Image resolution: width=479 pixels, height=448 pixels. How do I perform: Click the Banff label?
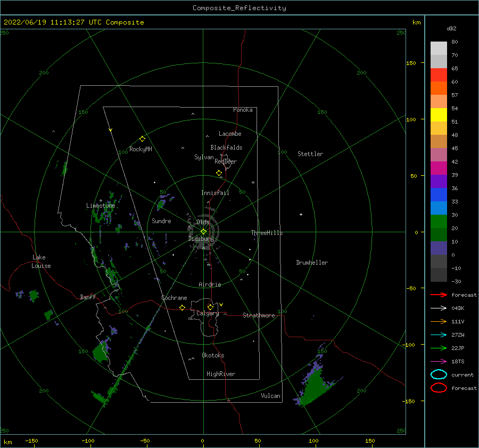pos(88,297)
